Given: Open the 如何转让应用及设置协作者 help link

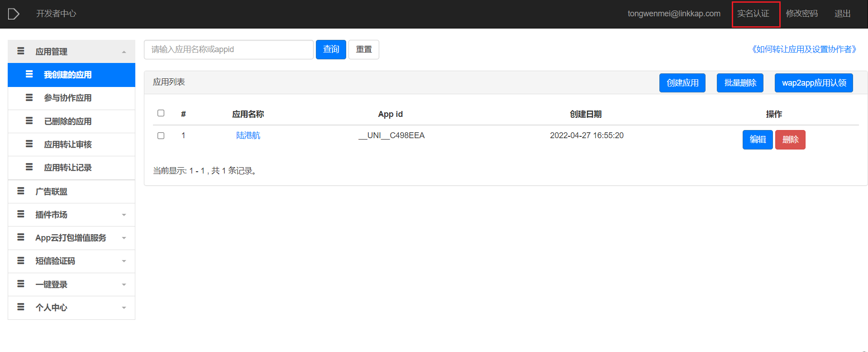Looking at the screenshot, I should click(804, 49).
